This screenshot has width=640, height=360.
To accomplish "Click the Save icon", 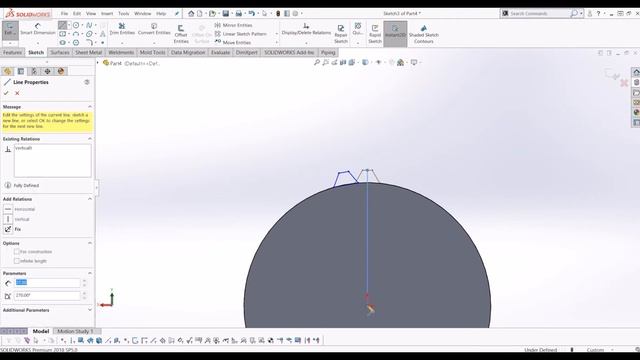I will point(225,13).
